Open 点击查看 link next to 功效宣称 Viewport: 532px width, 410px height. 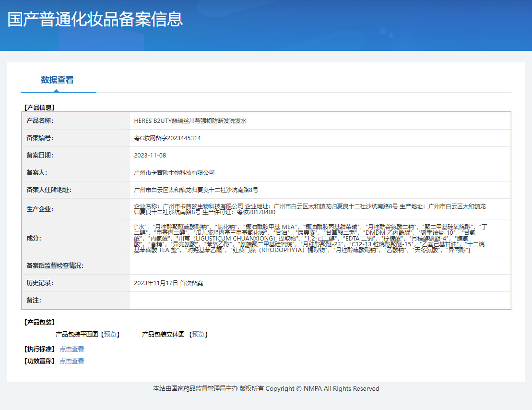click(72, 361)
